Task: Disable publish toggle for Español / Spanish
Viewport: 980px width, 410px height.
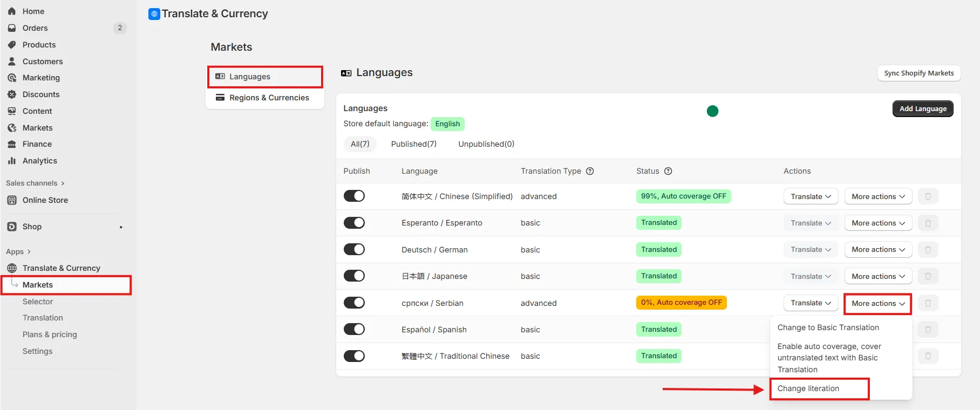Action: click(355, 329)
